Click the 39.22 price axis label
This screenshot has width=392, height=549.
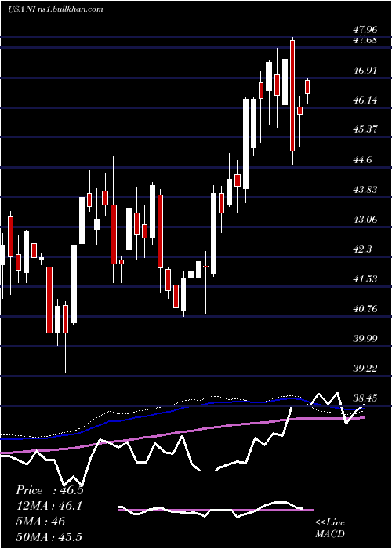tap(365, 369)
